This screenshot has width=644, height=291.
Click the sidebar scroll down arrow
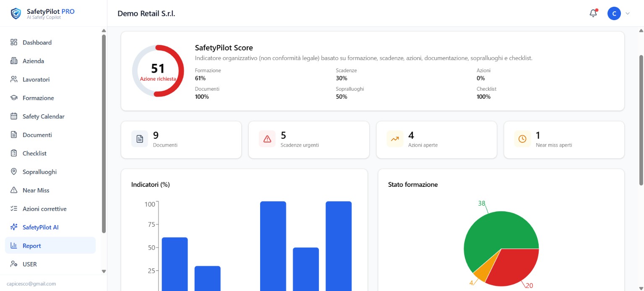pos(104,271)
